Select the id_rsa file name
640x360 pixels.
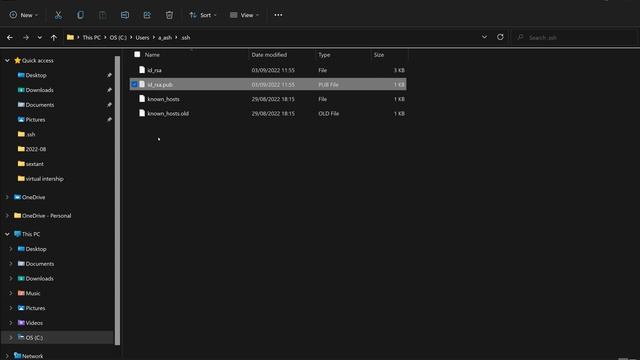click(155, 70)
